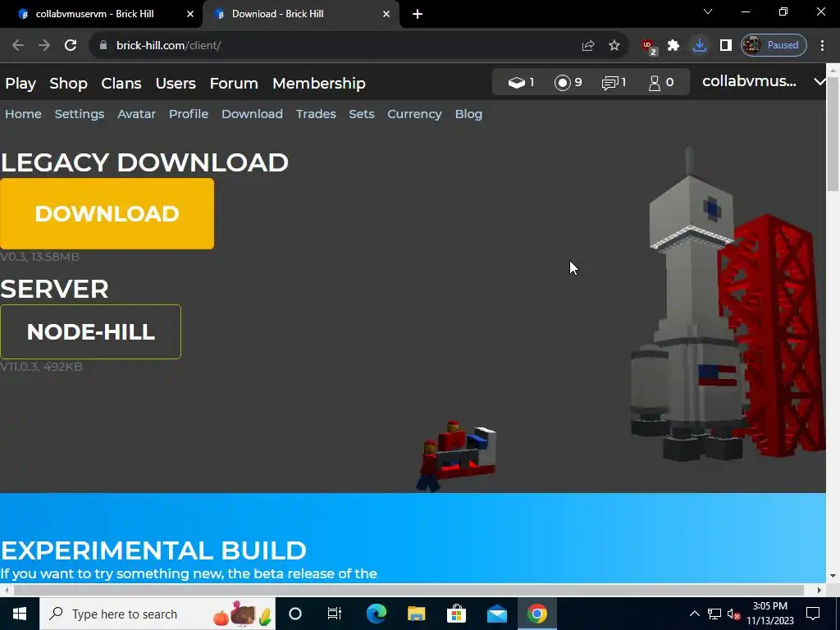840x630 pixels.
Task: Go to Users in navigation
Action: pos(176,84)
